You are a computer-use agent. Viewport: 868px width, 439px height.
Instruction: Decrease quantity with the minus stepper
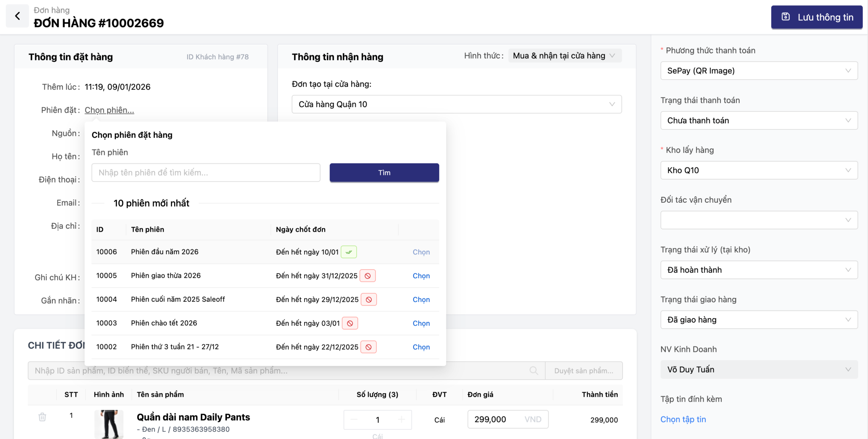click(354, 420)
